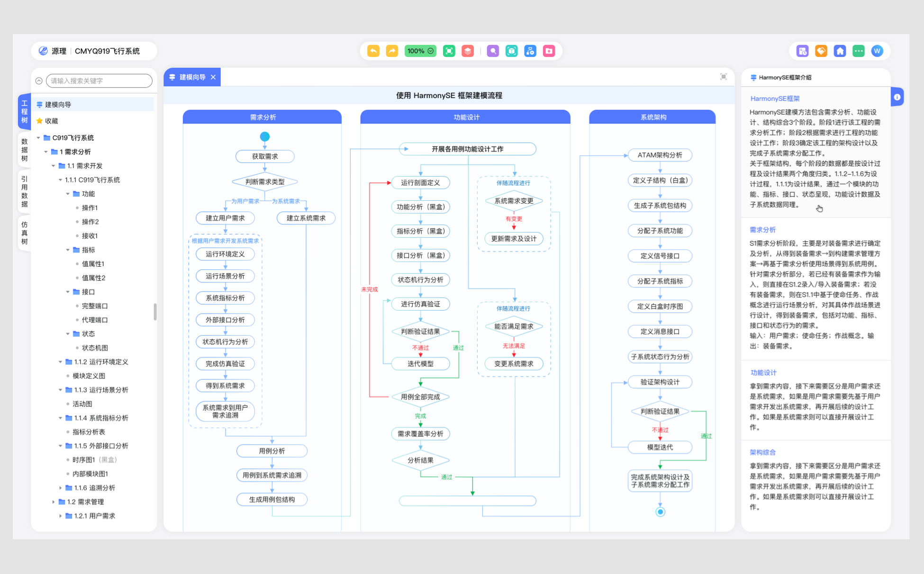Click the 建立系统需求 flow node
924x574 pixels.
[306, 218]
